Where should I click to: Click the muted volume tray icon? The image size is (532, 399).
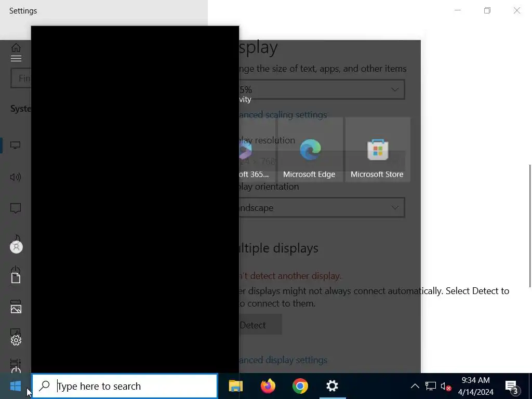click(446, 386)
